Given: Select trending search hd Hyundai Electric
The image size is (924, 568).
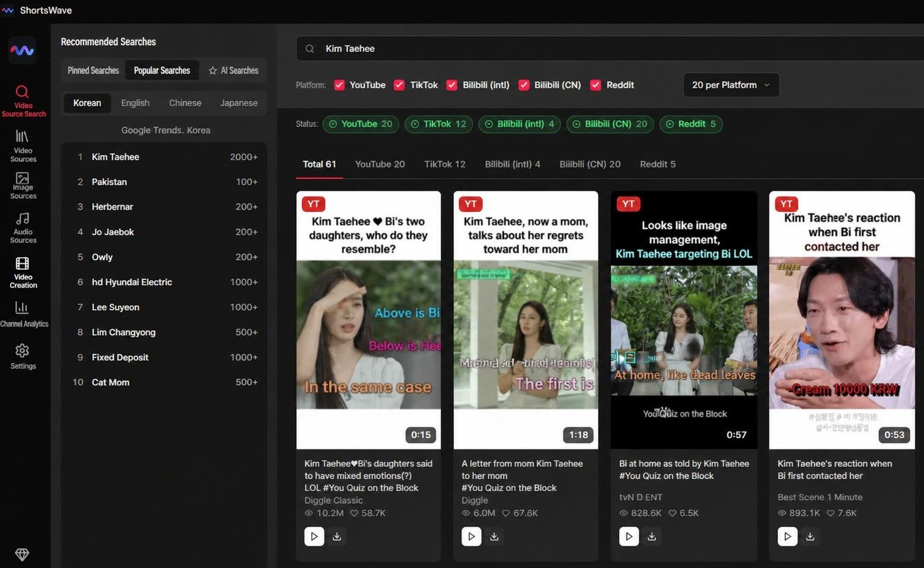Looking at the screenshot, I should 164,282.
